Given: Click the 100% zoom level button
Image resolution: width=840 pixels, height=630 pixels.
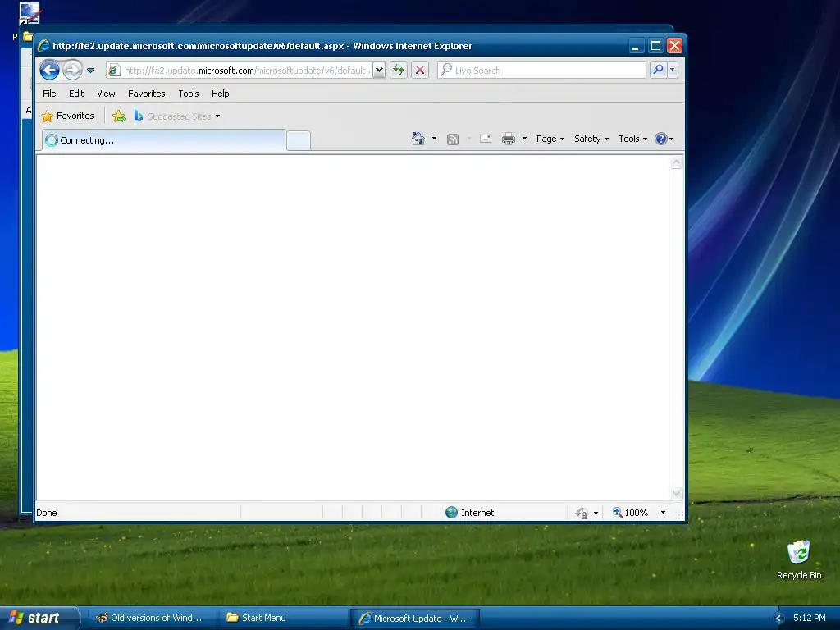Looking at the screenshot, I should (x=631, y=513).
